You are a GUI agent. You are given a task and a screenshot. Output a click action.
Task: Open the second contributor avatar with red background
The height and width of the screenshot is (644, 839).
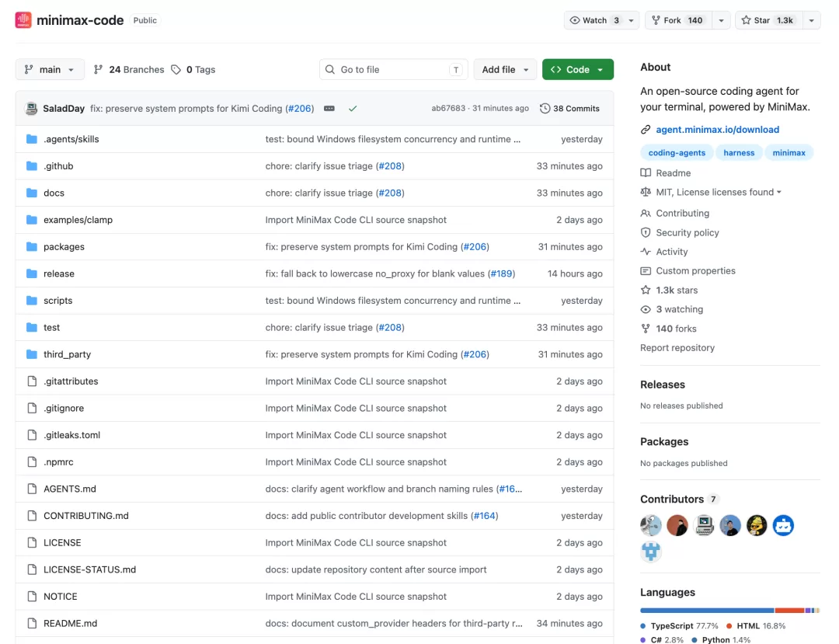(677, 525)
